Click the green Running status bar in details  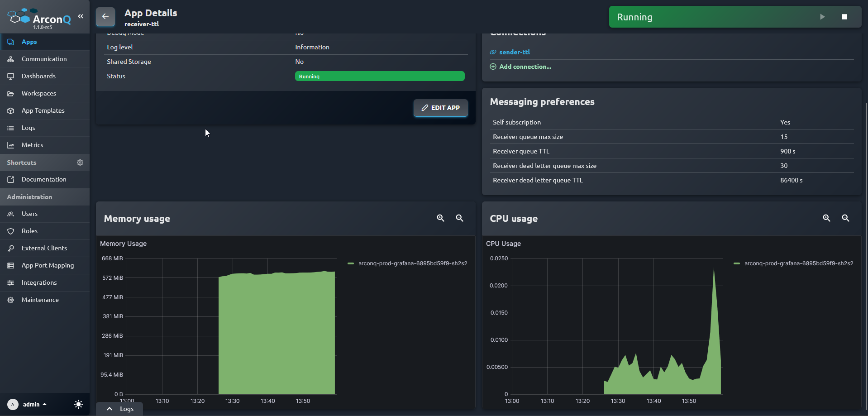pyautogui.click(x=380, y=76)
